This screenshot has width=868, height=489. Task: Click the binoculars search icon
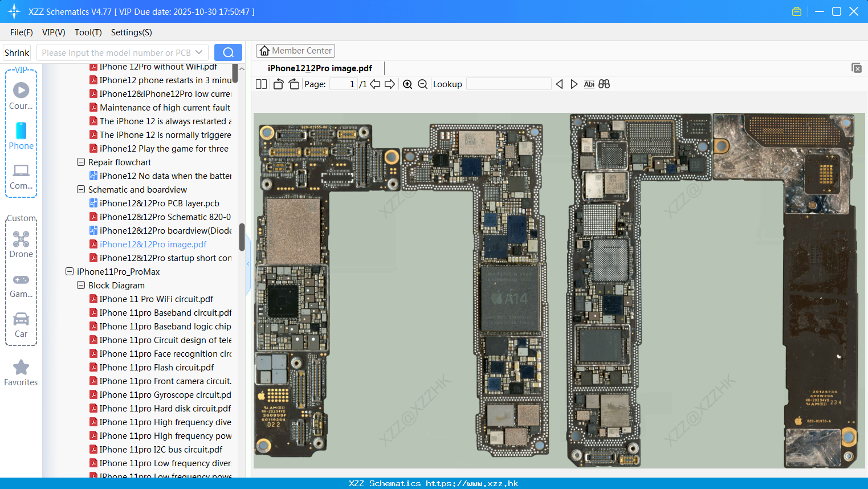(x=604, y=84)
